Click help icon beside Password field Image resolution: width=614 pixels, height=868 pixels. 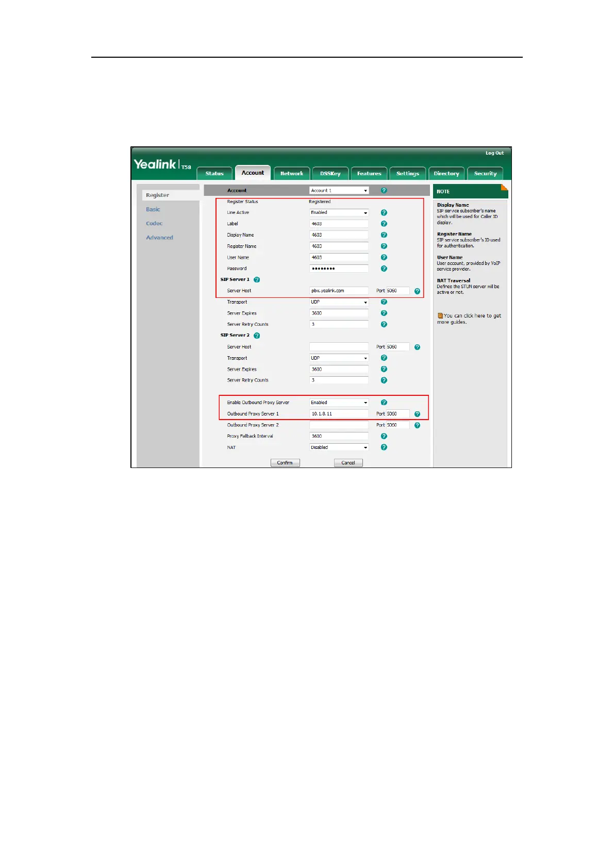[x=384, y=269]
